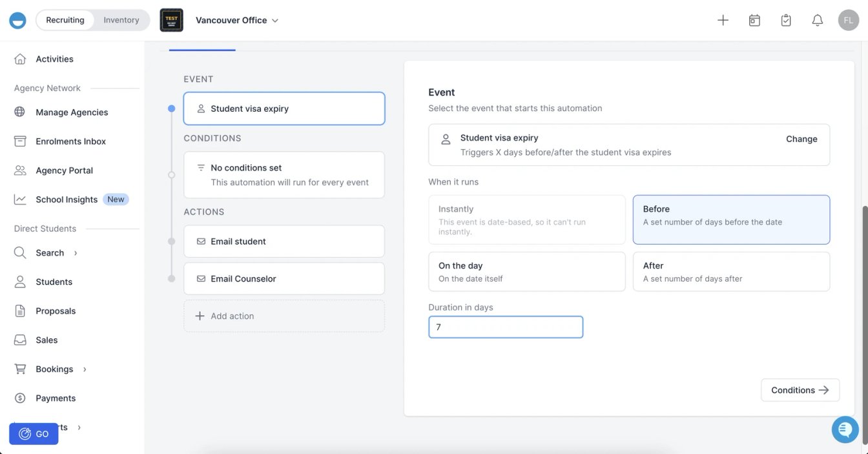
Task: Click the magnifier icon beside Search
Action: pyautogui.click(x=20, y=253)
